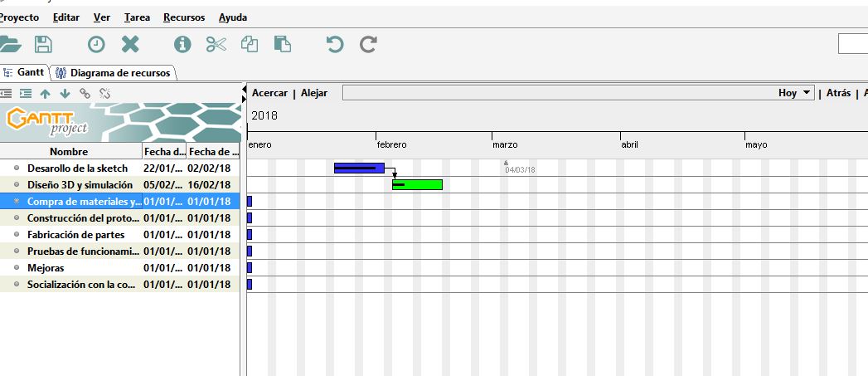Screen dimensions: 868x376
Task: Select the Socialización con la co... task
Action: pos(83,285)
